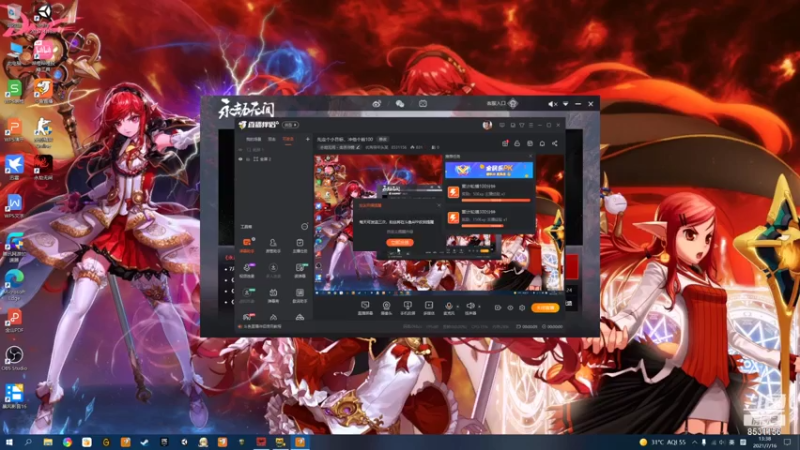Viewport: 800px width, 450px height.
Task: Open the 金山PDF desktop shortcut
Action: tap(14, 320)
